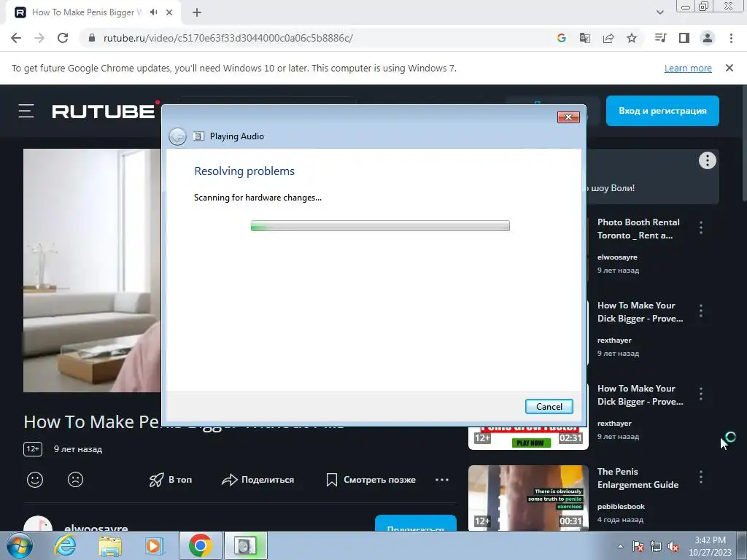Click the address bar URL
This screenshot has width=747, height=560.
click(x=228, y=38)
